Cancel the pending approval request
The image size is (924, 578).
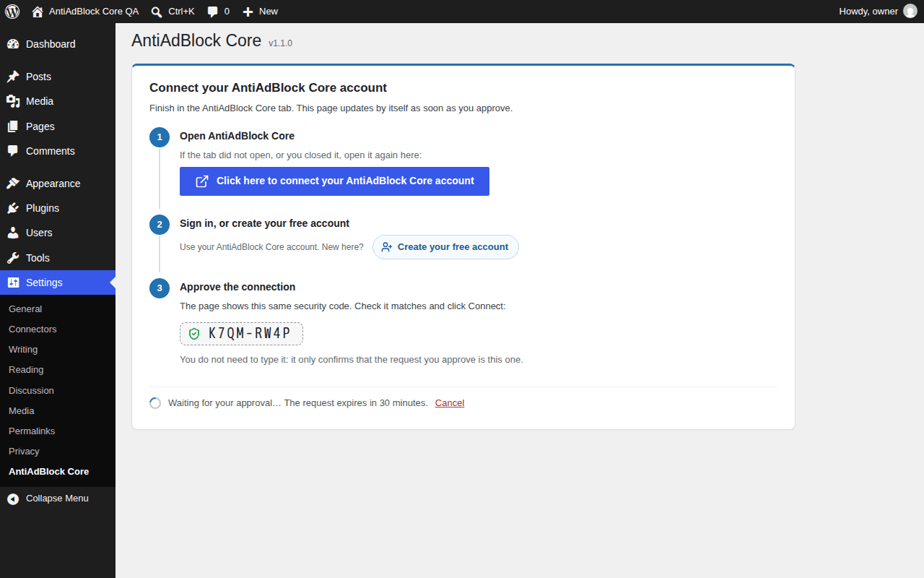click(x=450, y=402)
